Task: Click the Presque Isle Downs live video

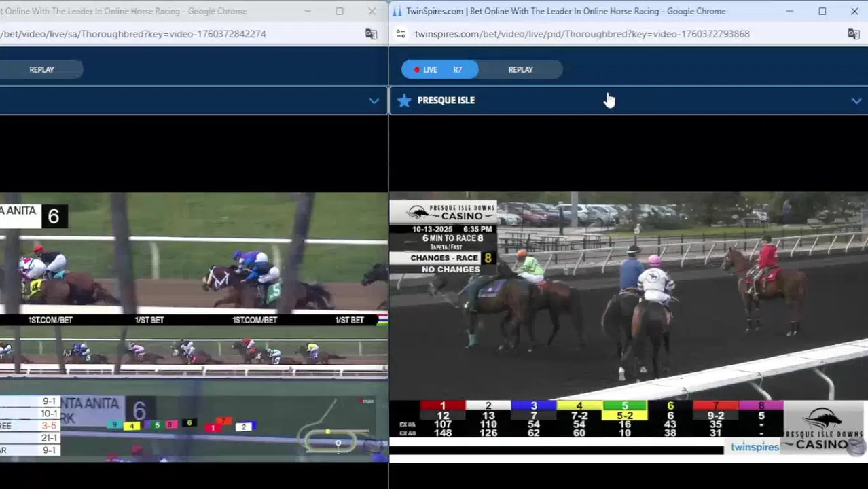Action: coord(628,327)
